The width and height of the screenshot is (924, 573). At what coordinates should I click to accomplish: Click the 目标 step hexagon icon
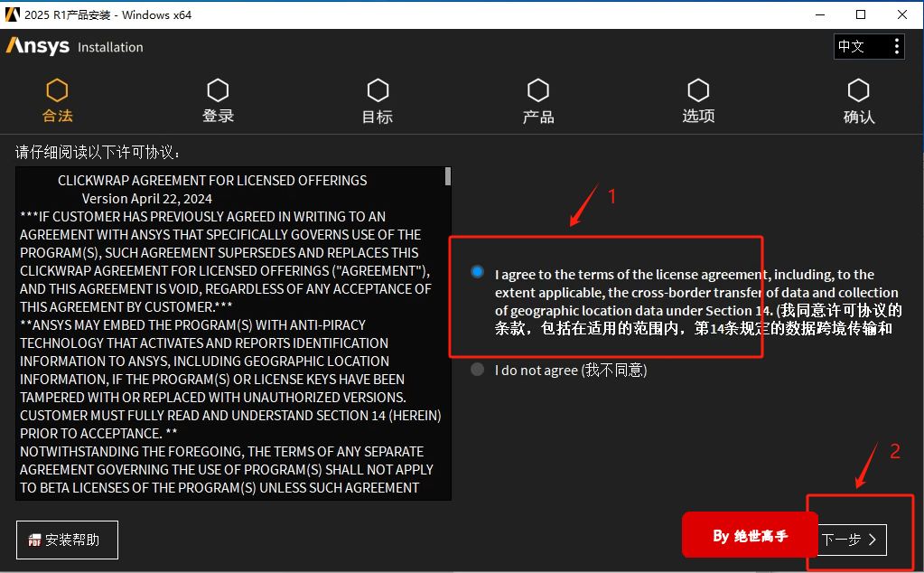[378, 90]
